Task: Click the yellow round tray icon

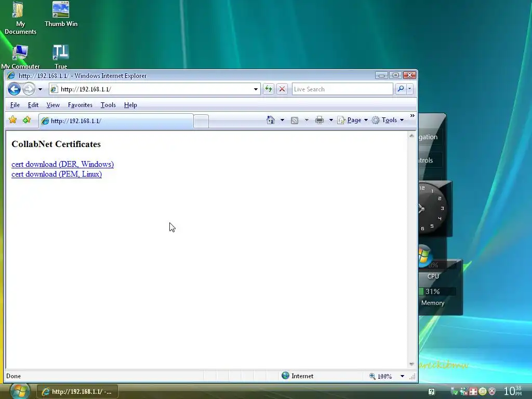Action: tap(482, 392)
